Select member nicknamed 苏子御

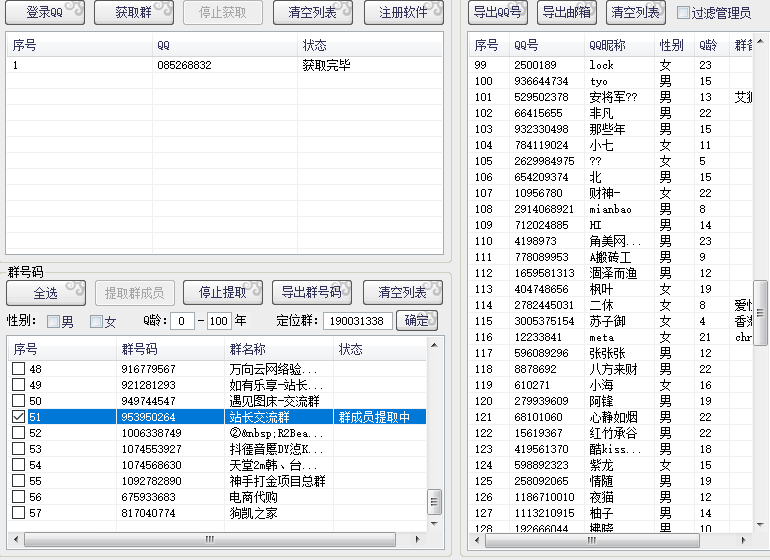pyautogui.click(x=607, y=321)
